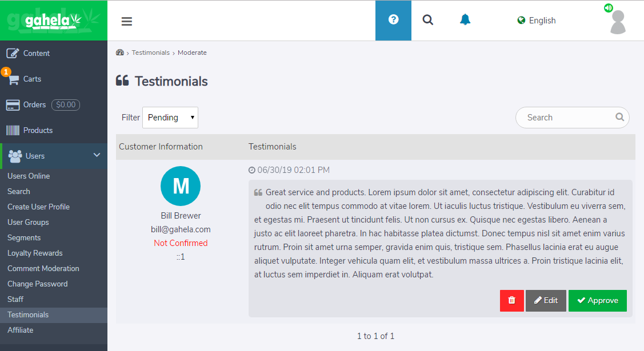Open Comment Moderation under Users
The image size is (644, 351).
click(x=43, y=268)
